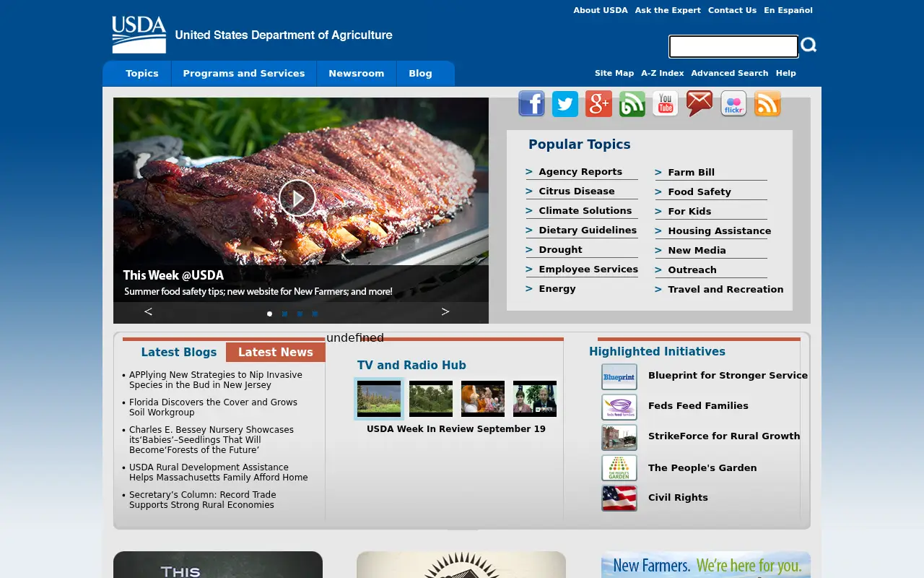The image size is (924, 578).
Task: Click the StrikeForce for Rural Growth thumbnail icon
Action: click(x=619, y=437)
